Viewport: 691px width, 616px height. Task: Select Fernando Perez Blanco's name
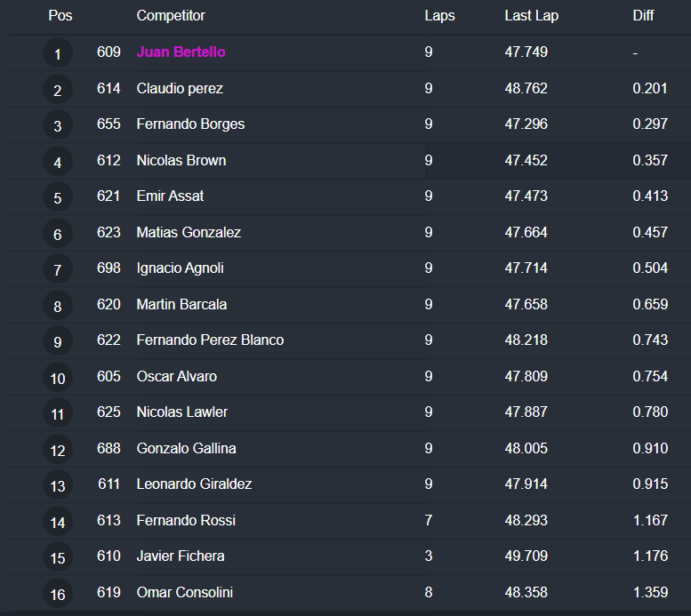[210, 340]
